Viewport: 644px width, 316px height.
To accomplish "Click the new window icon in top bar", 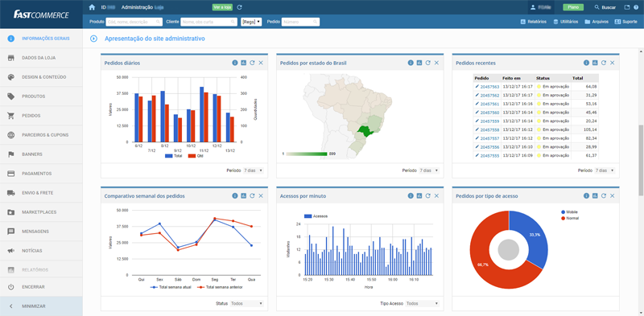I will pos(627,7).
